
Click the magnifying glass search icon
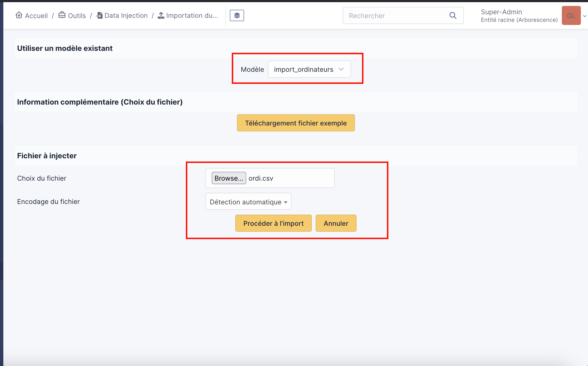point(453,15)
